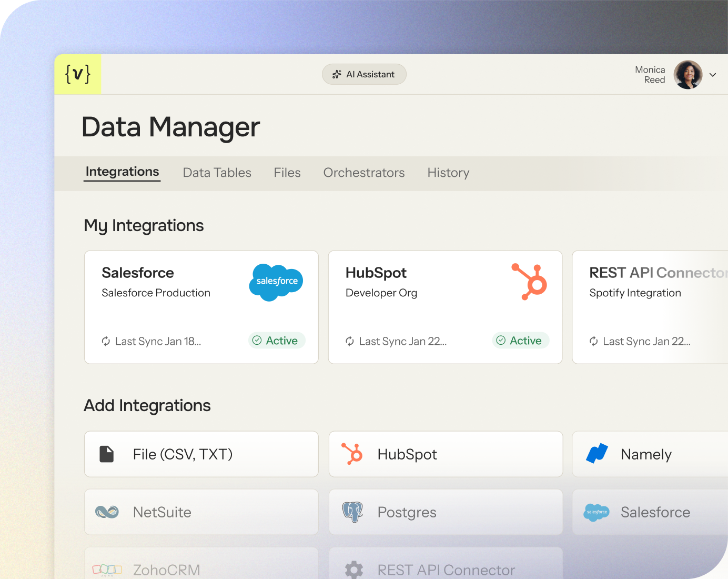Viewport: 728px width, 579px height.
Task: Switch to the Data Tables tab
Action: coord(217,173)
